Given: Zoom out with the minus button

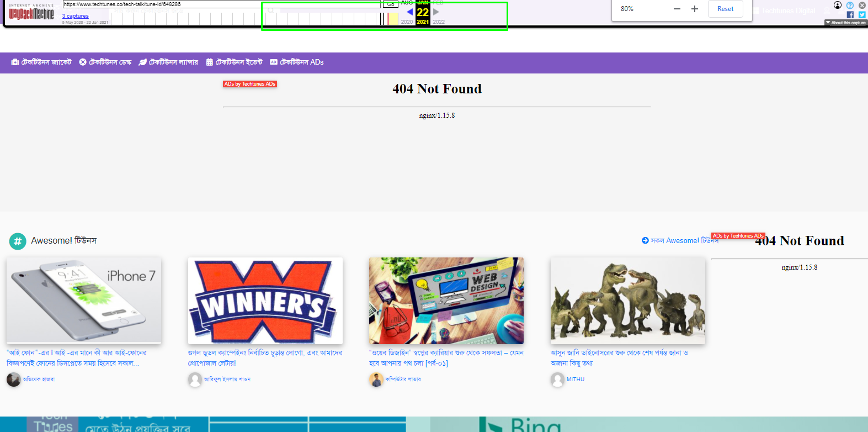Looking at the screenshot, I should point(677,9).
